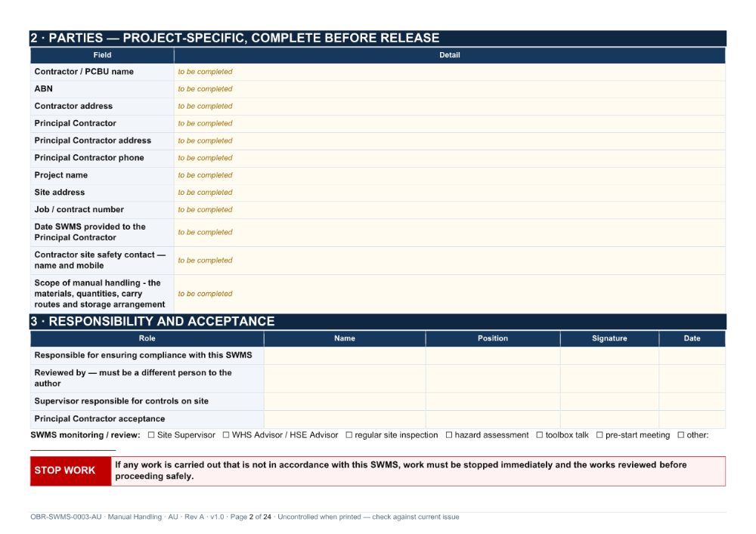Select the Principal Contractor address detail cell

449,141
